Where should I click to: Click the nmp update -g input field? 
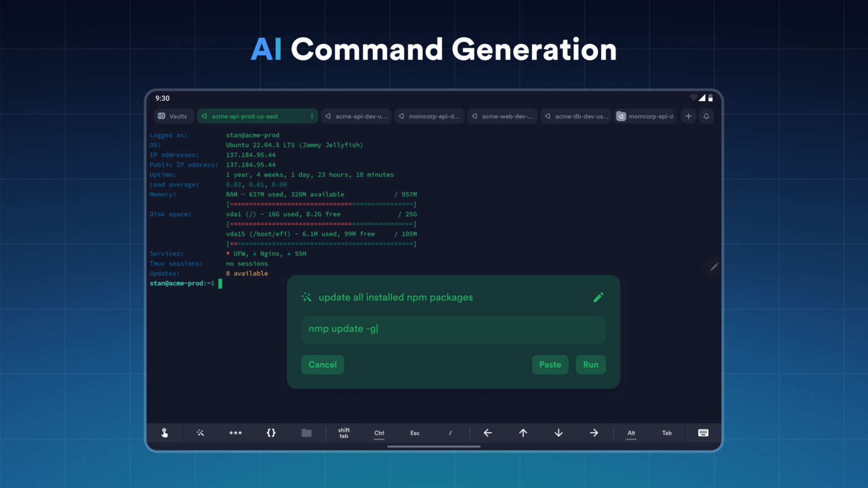453,329
